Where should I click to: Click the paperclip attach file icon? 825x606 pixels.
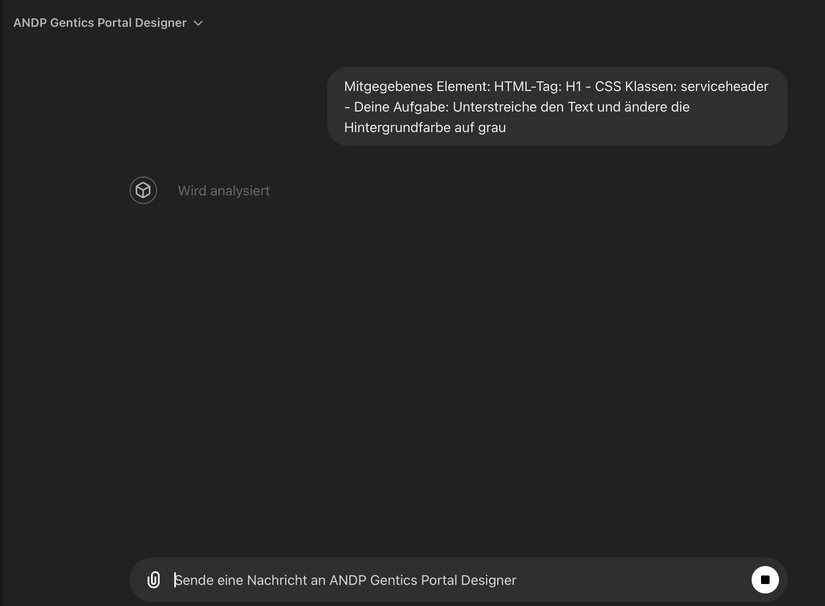click(153, 580)
